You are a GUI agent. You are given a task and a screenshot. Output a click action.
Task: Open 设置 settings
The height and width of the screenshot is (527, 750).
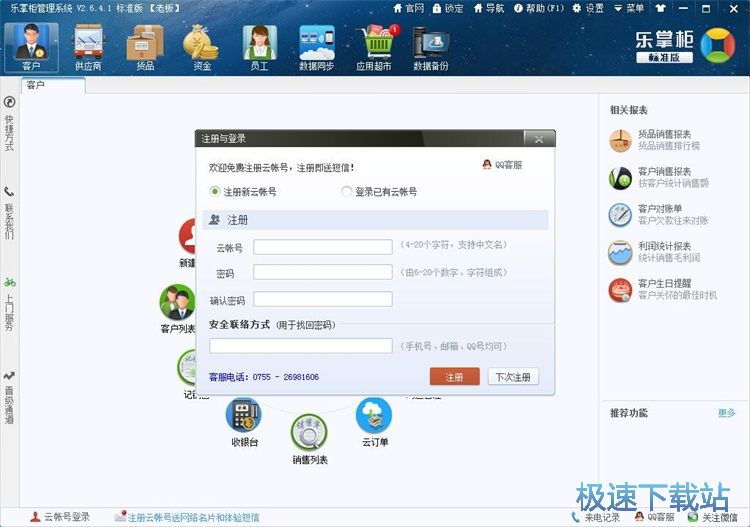[588, 8]
